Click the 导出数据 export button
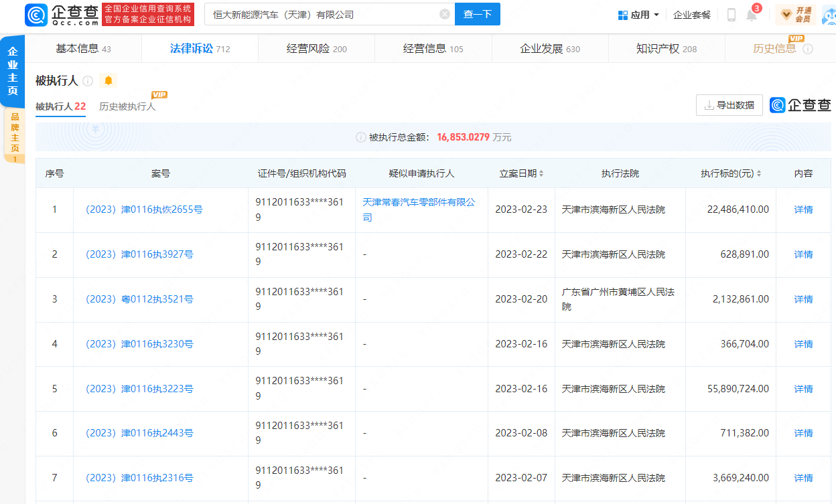Screen dimensions: 836x504 coord(729,105)
